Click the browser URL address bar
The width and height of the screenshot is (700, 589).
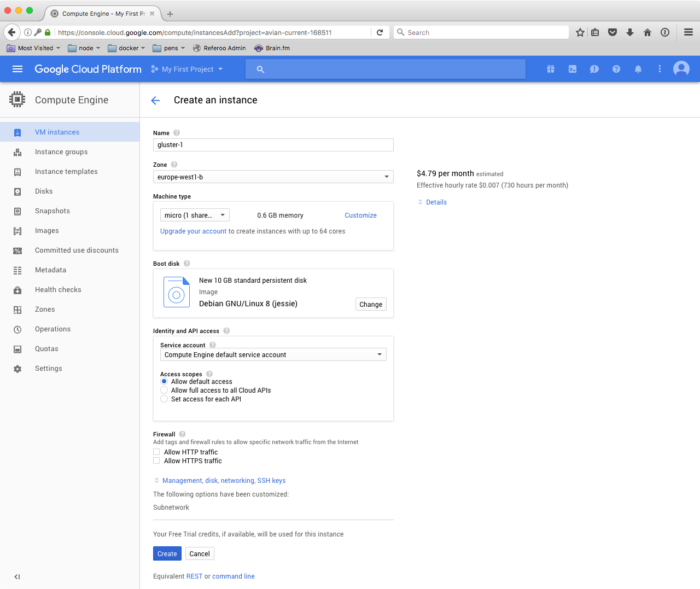[213, 32]
